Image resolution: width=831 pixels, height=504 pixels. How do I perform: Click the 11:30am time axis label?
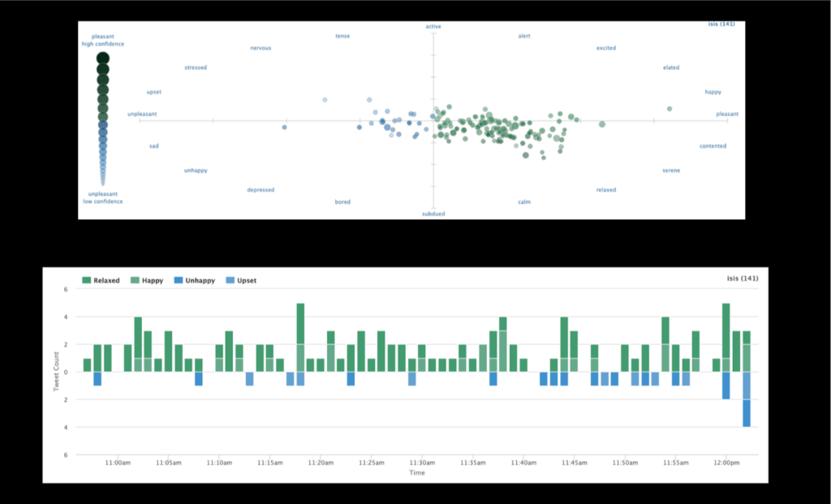[x=422, y=463]
